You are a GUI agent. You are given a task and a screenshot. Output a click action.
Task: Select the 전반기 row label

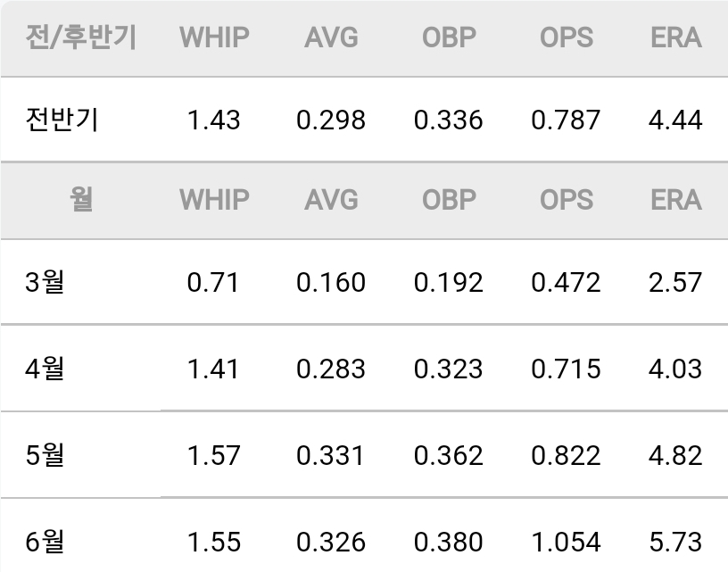62,120
